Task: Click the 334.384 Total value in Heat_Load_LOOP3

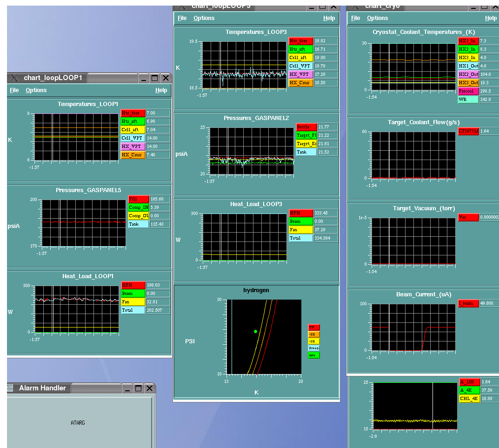Action: coord(326,238)
